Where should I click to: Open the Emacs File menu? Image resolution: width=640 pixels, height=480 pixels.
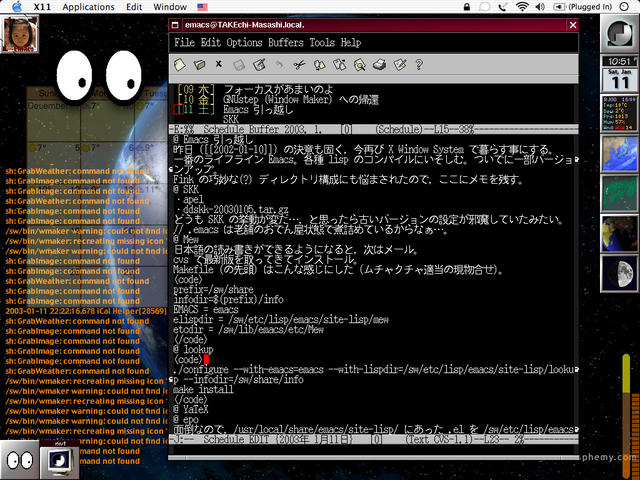[184, 43]
